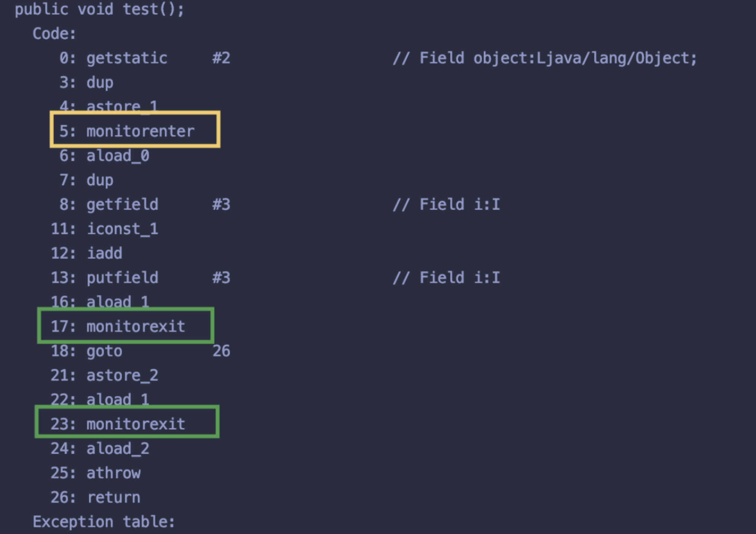Click the monitorexit instruction at offset 17
756x534 pixels.
pos(135,326)
